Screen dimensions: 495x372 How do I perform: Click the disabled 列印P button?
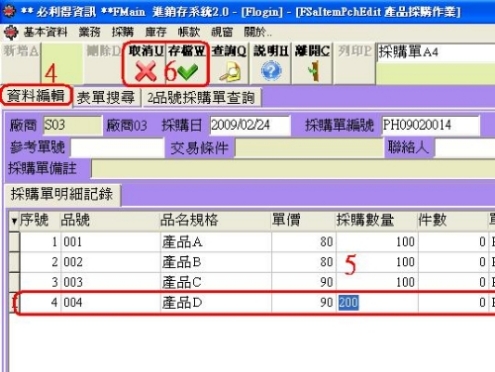click(x=354, y=63)
